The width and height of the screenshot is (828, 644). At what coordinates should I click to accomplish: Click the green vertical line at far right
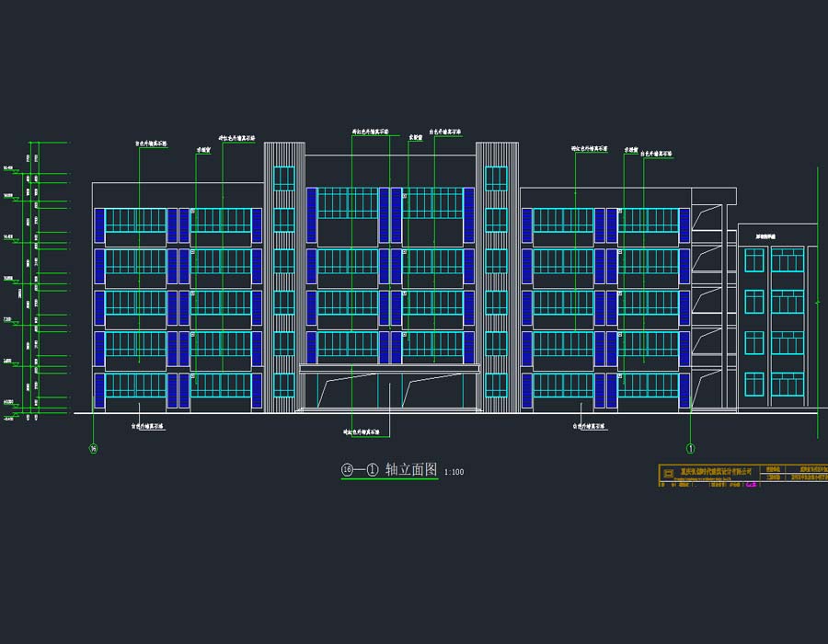click(x=818, y=294)
